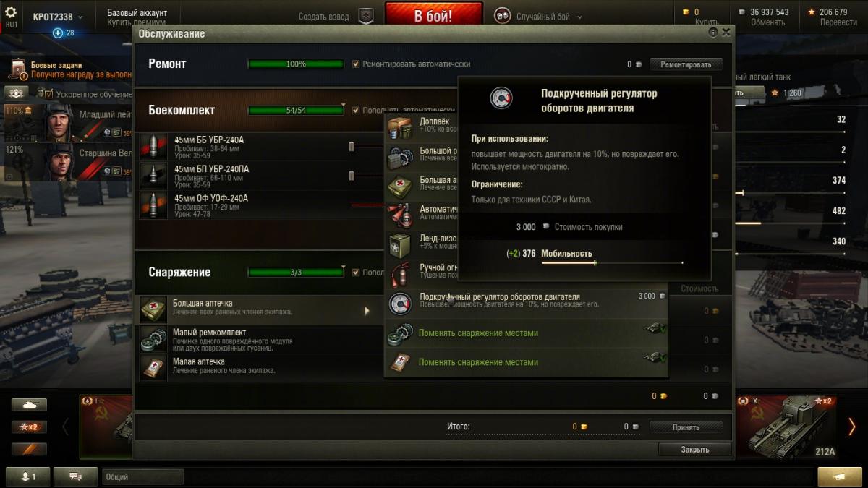Viewport: 868px width, 488px height.
Task: Toggle auto-resupply ammunition checkbox in Боекомплект
Action: pyautogui.click(x=355, y=111)
